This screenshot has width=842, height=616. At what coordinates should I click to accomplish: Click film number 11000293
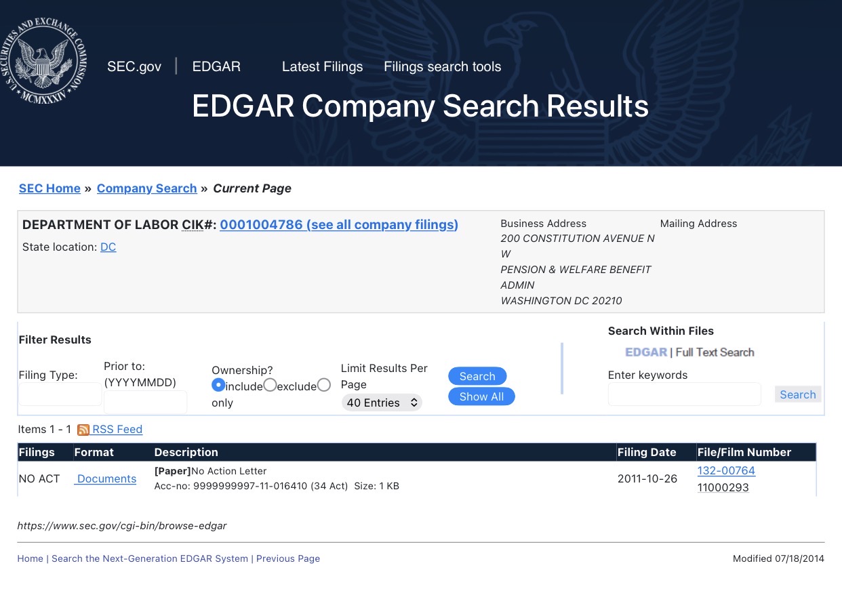pos(723,487)
